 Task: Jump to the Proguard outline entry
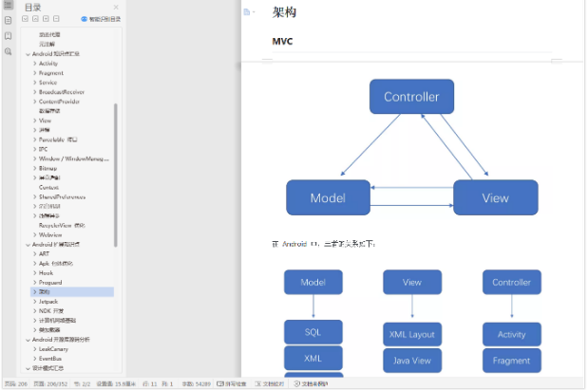tap(50, 283)
